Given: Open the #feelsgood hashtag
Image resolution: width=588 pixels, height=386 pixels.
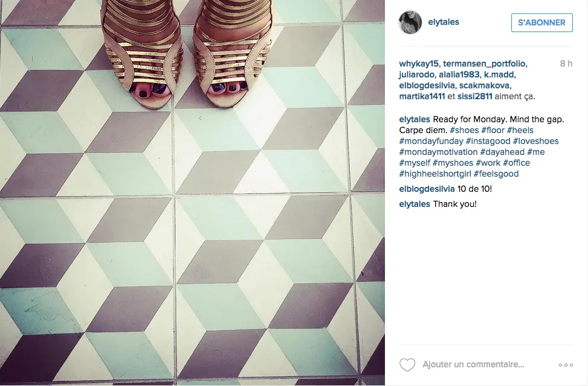Looking at the screenshot, I should pos(496,174).
